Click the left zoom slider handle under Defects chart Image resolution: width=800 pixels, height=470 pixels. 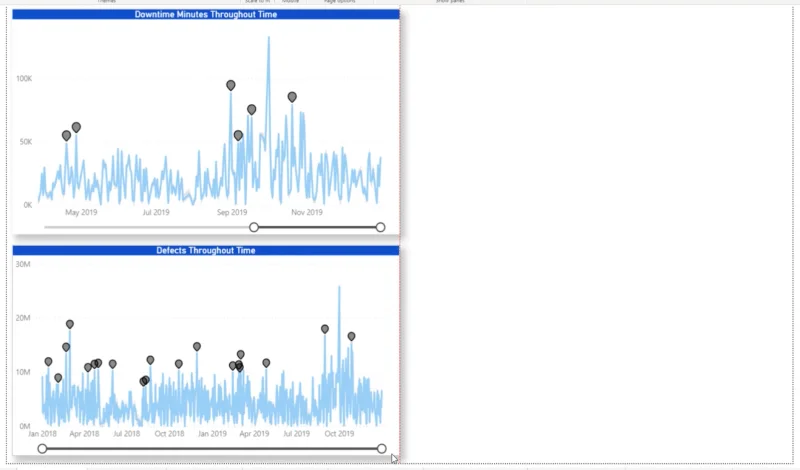click(x=42, y=449)
